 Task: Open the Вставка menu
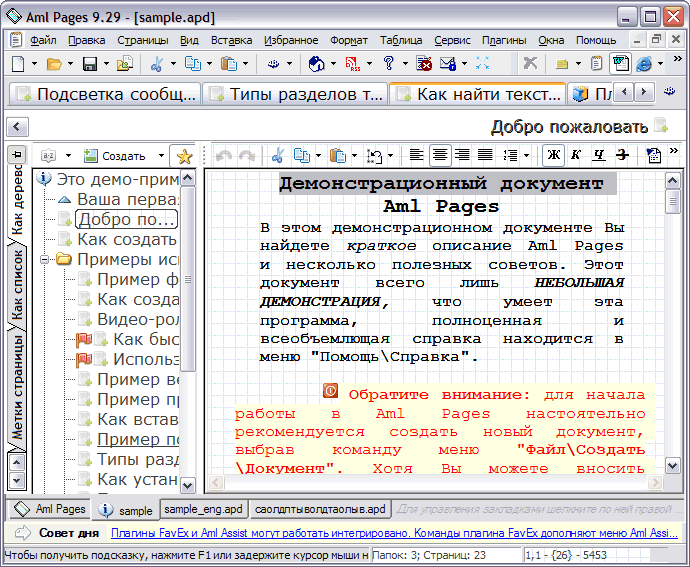pos(231,40)
